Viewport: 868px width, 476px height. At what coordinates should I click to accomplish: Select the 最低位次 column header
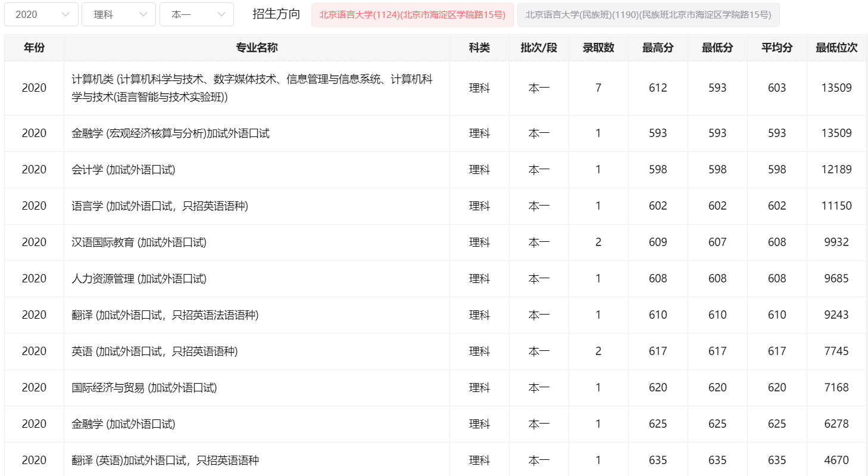(x=836, y=48)
